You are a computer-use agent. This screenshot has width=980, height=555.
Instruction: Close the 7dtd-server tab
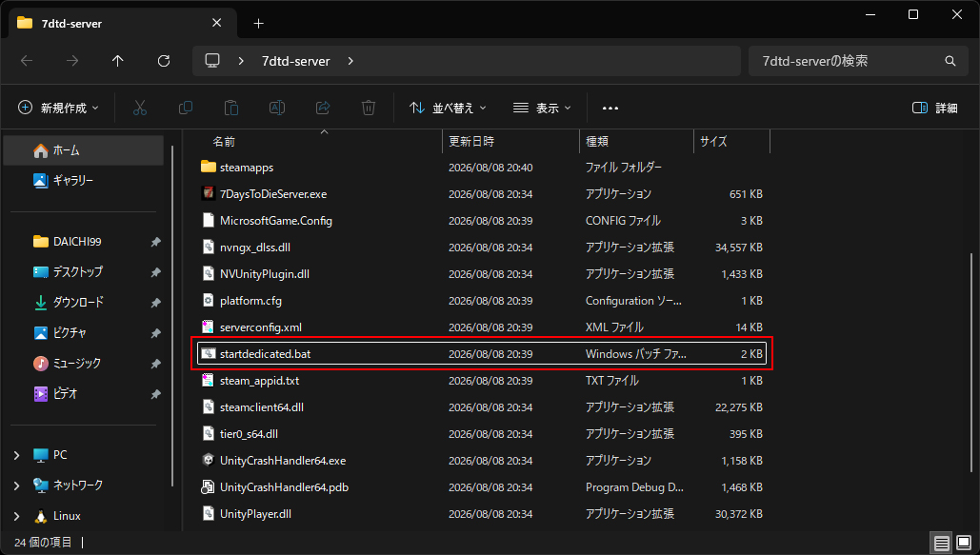click(216, 23)
